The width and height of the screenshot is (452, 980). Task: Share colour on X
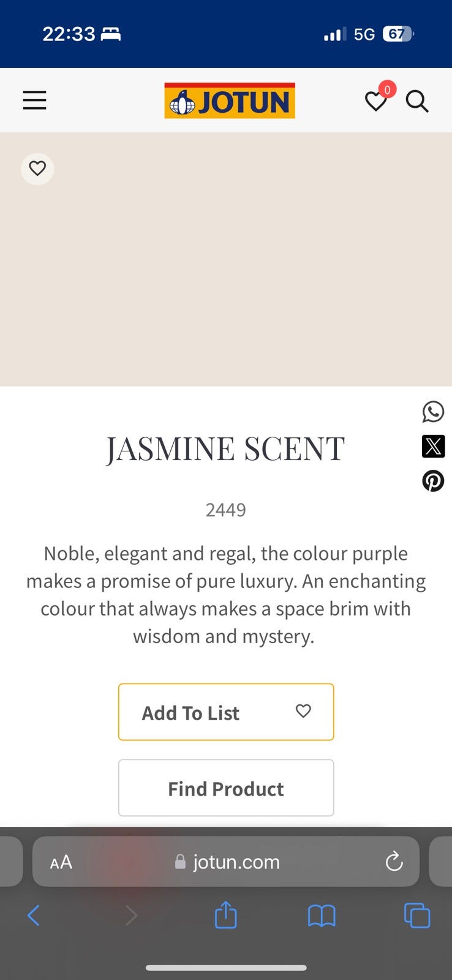pyautogui.click(x=433, y=447)
